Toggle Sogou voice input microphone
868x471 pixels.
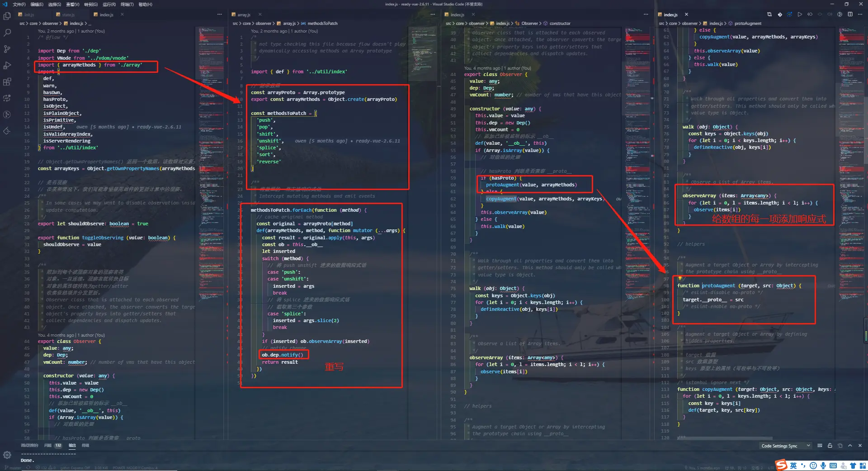[823, 466]
